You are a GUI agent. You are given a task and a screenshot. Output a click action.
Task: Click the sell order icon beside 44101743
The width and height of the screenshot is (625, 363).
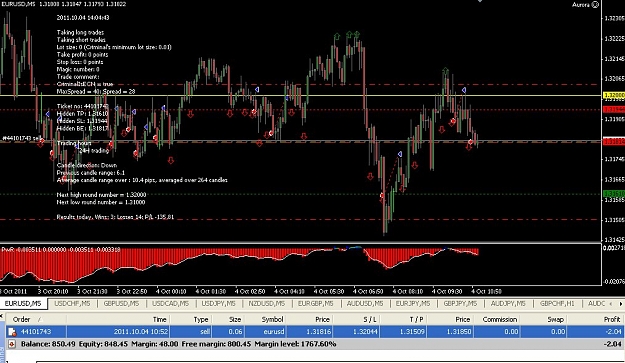click(12, 332)
